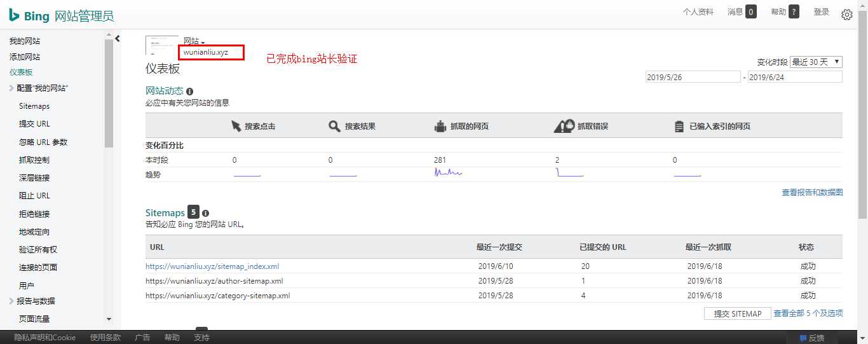This screenshot has height=344, width=868.
Task: Open Sitemaps in sidebar
Action: point(34,106)
